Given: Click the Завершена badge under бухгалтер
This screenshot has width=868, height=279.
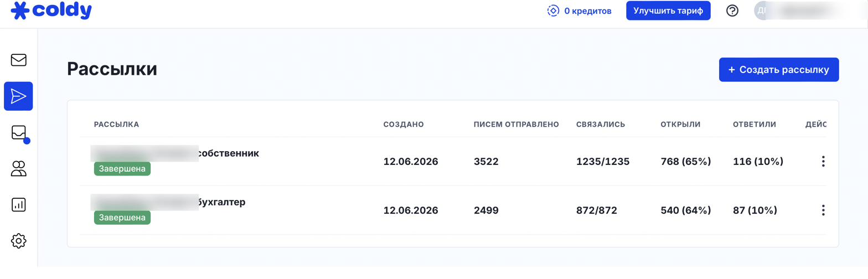Looking at the screenshot, I should [122, 218].
